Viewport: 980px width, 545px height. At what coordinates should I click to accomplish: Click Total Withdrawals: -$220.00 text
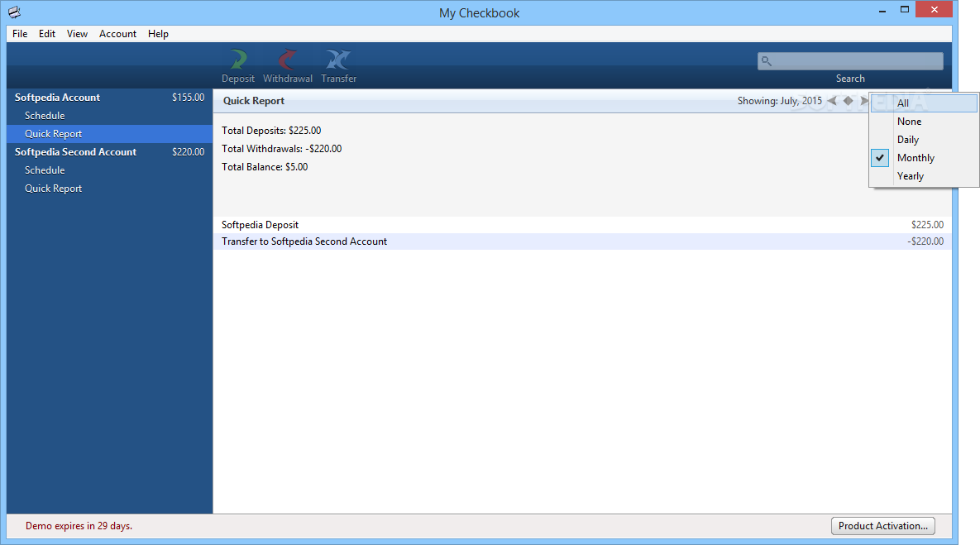[282, 149]
